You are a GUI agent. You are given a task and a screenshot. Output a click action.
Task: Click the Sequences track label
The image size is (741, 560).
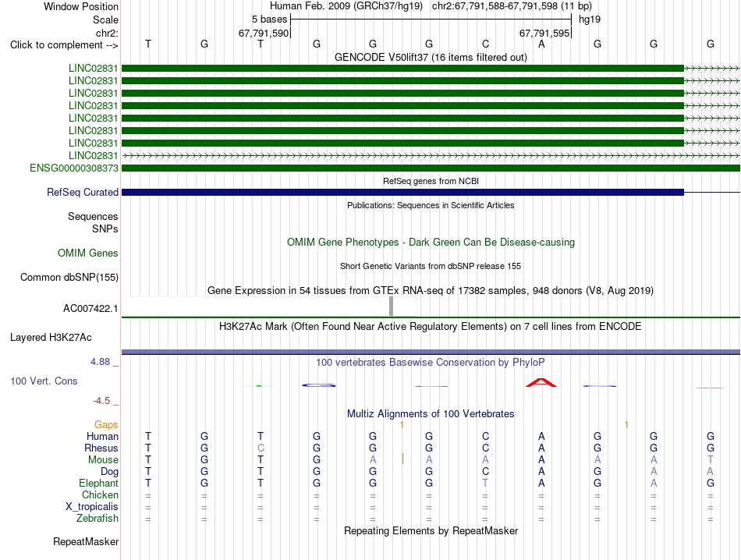pos(93,217)
